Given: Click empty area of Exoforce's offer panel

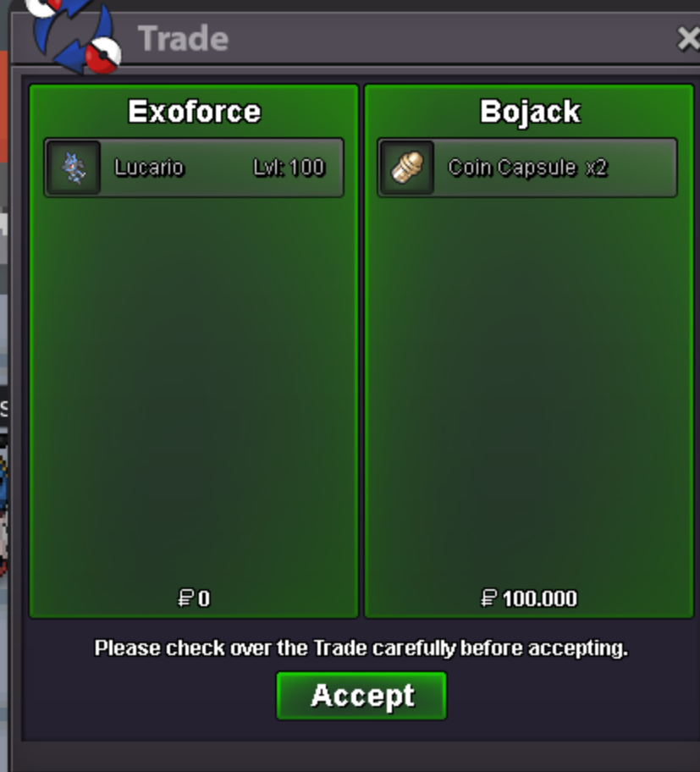Looking at the screenshot, I should (x=194, y=389).
